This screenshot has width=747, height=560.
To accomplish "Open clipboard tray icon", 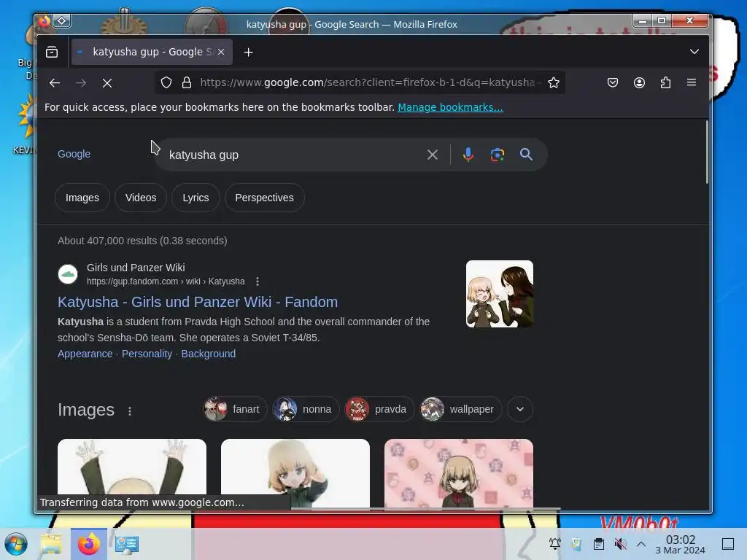I will pyautogui.click(x=598, y=543).
